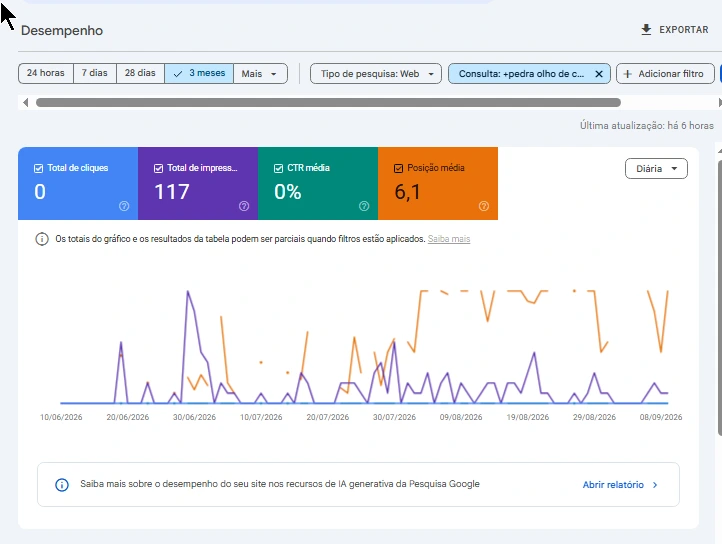The height and width of the screenshot is (544, 722).
Task: Click the plus icon in Adicionar filtro
Action: 627,74
